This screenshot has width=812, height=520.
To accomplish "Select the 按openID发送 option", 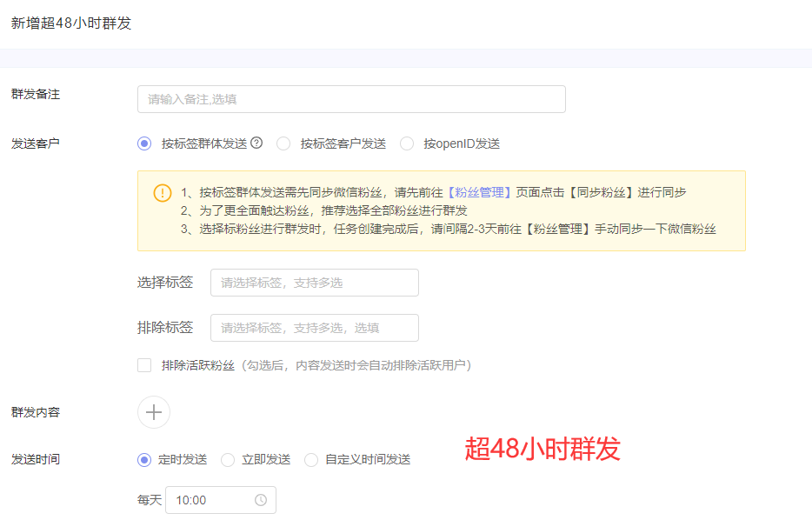I will click(407, 143).
